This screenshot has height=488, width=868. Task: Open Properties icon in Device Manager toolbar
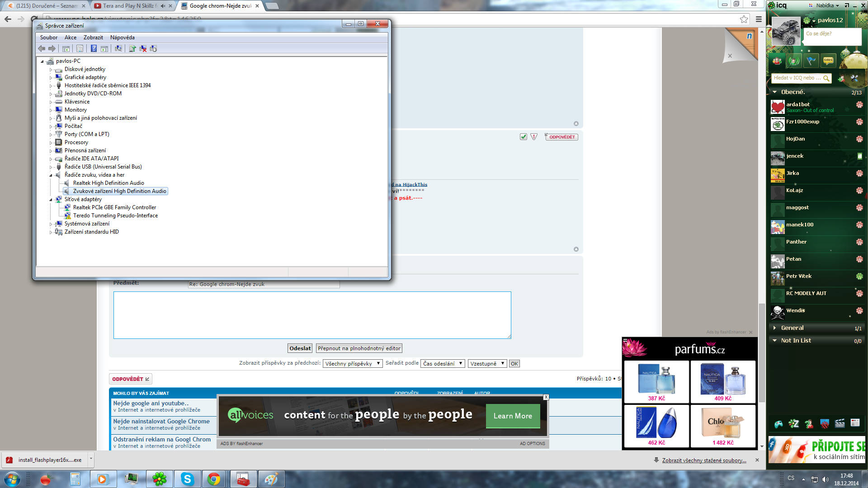click(x=80, y=48)
